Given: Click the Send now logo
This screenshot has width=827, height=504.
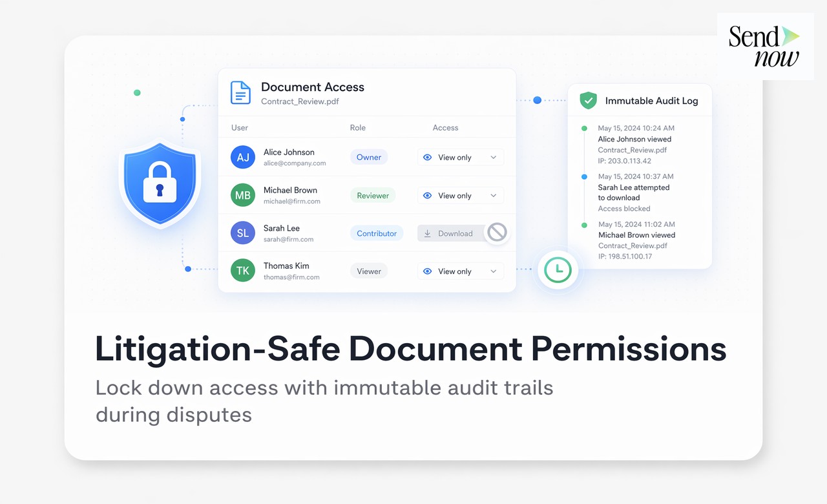Looking at the screenshot, I should click(x=764, y=47).
